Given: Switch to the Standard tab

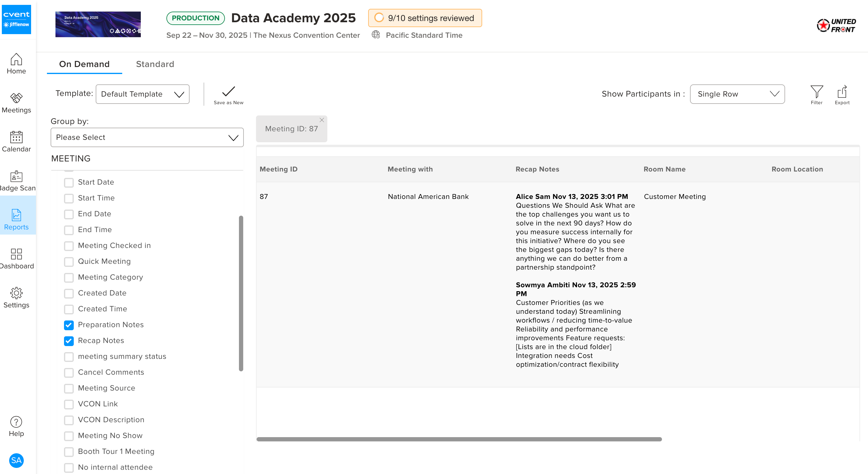Looking at the screenshot, I should point(155,64).
